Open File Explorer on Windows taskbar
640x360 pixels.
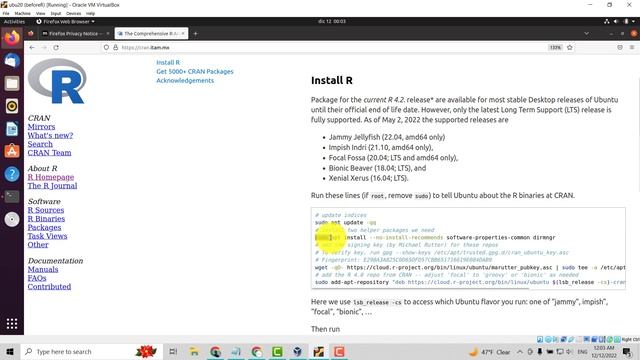click(x=194, y=351)
